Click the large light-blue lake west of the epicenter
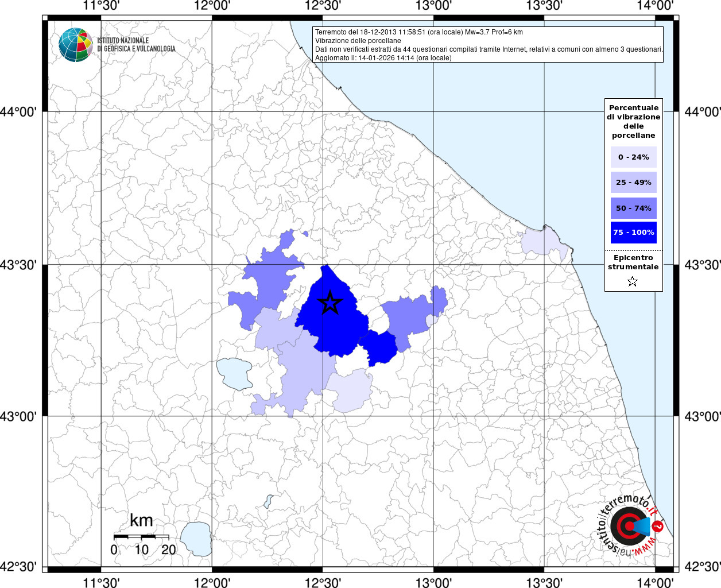The image size is (721, 588). (234, 374)
